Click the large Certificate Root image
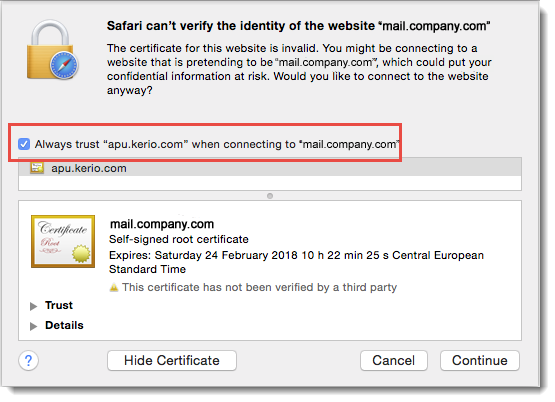The image size is (555, 402). tap(63, 241)
